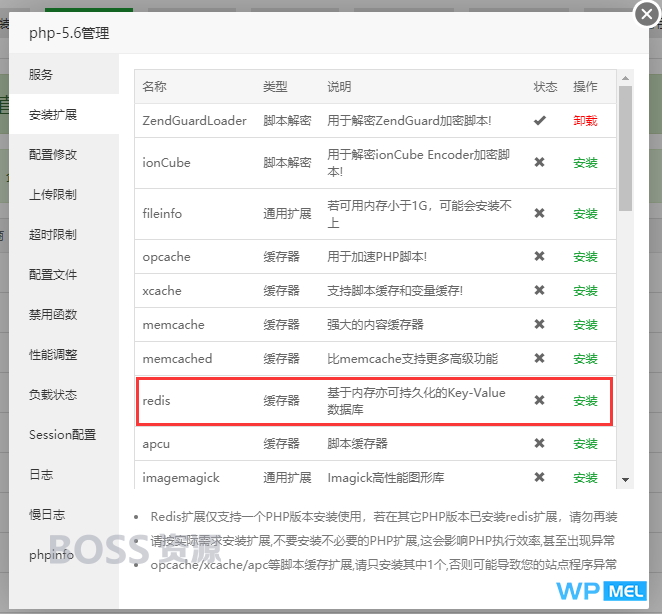Install the xcache extension
Image resolution: width=662 pixels, height=614 pixels.
coord(585,291)
